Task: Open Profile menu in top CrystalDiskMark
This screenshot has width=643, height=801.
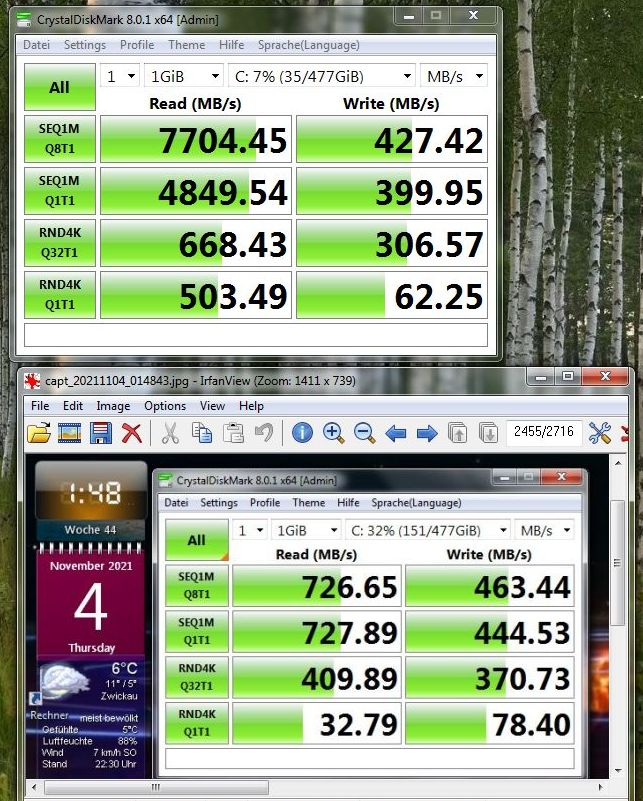Action: pyautogui.click(x=137, y=45)
